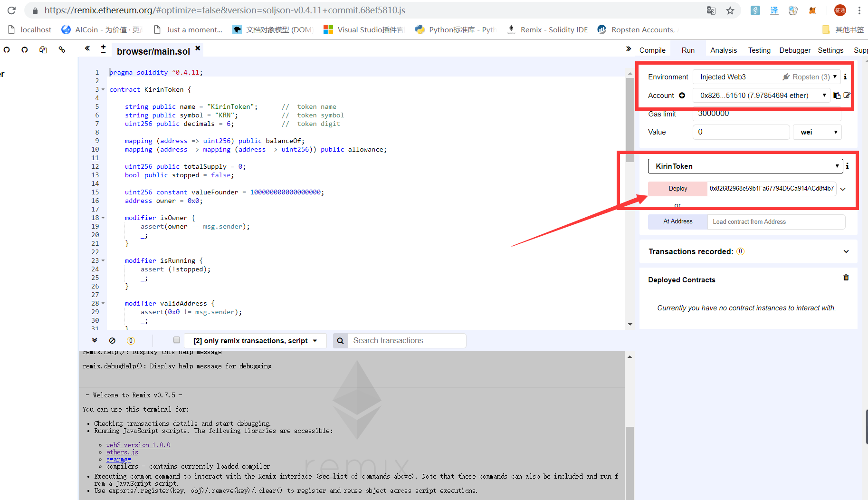
Task: Open the magnifier-on-book browser extension
Action: point(793,10)
